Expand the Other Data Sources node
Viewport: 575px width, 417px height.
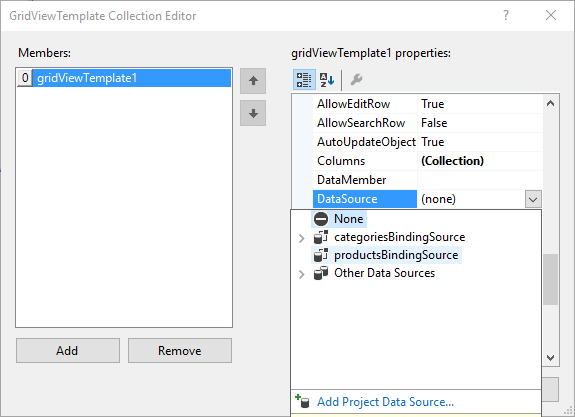tap(301, 274)
